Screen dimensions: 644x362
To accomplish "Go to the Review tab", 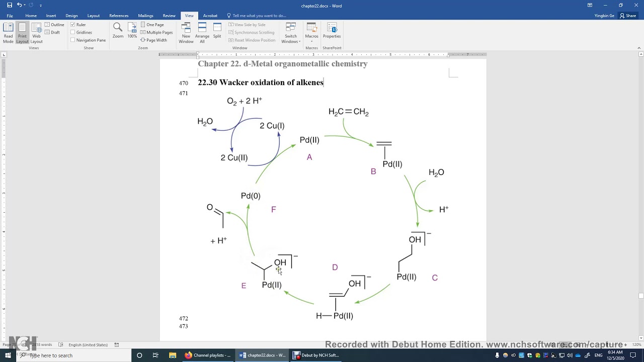I will coord(169,16).
